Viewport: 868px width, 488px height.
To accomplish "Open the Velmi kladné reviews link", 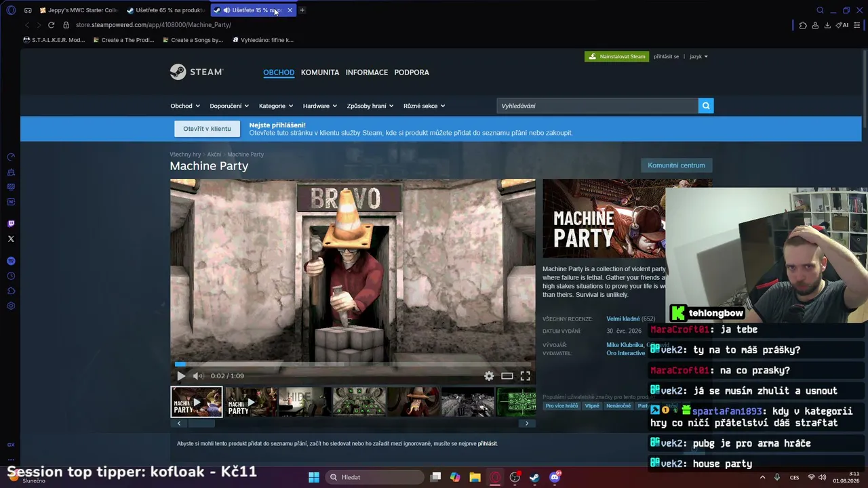I will tap(623, 319).
